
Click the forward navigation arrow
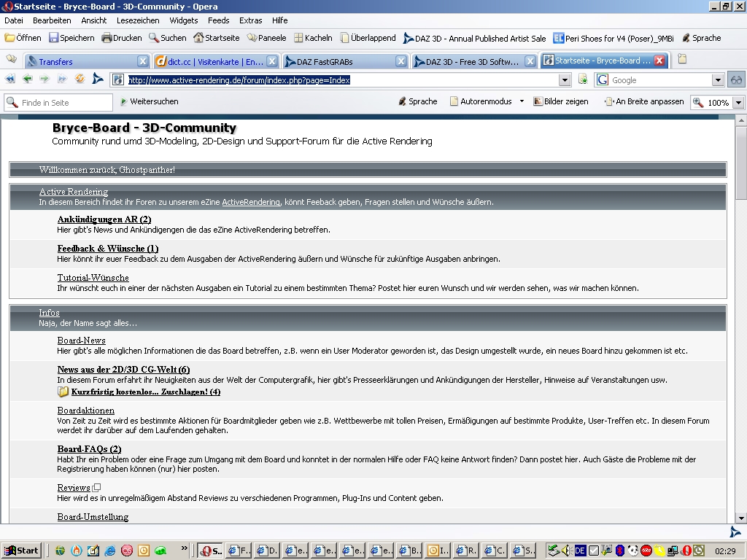pos(44,79)
